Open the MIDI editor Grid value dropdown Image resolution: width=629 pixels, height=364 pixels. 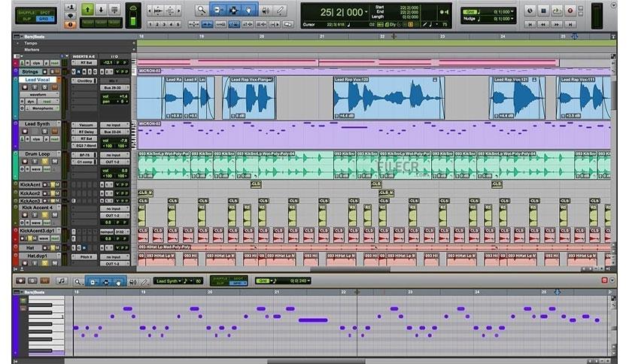(308, 281)
